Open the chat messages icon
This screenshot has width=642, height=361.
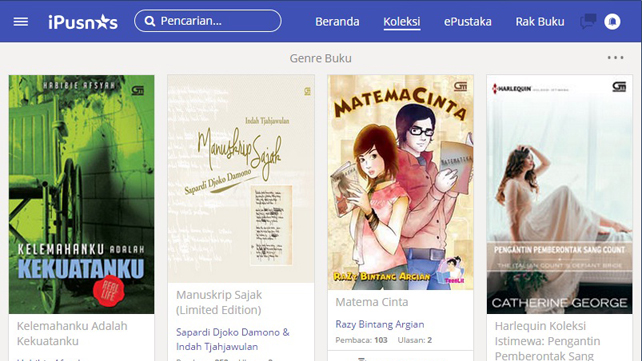pyautogui.click(x=588, y=21)
